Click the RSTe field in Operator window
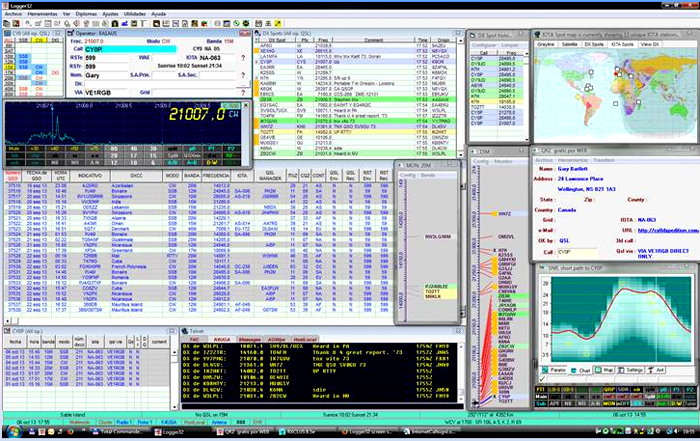Screen dimensions: 700x441 click(x=106, y=58)
